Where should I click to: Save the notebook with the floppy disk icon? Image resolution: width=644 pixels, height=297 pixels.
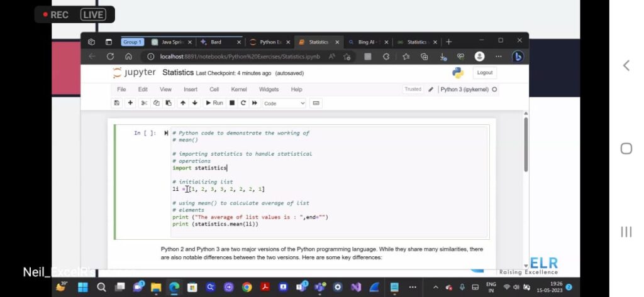coord(116,103)
